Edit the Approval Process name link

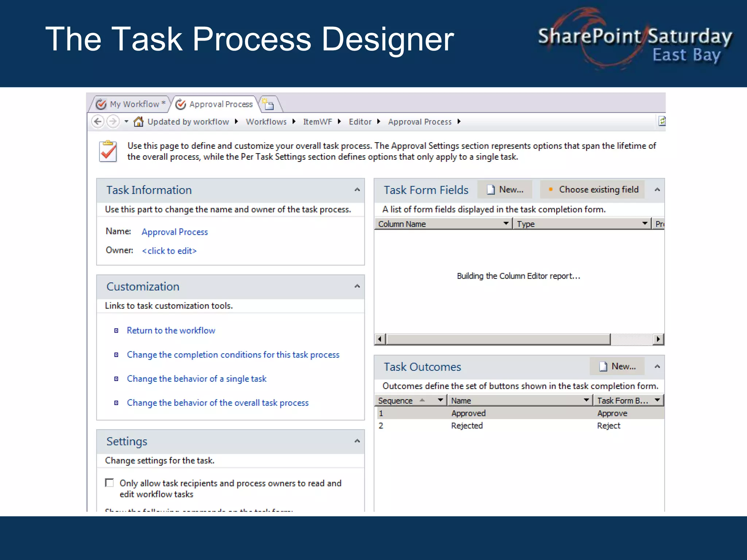[175, 232]
